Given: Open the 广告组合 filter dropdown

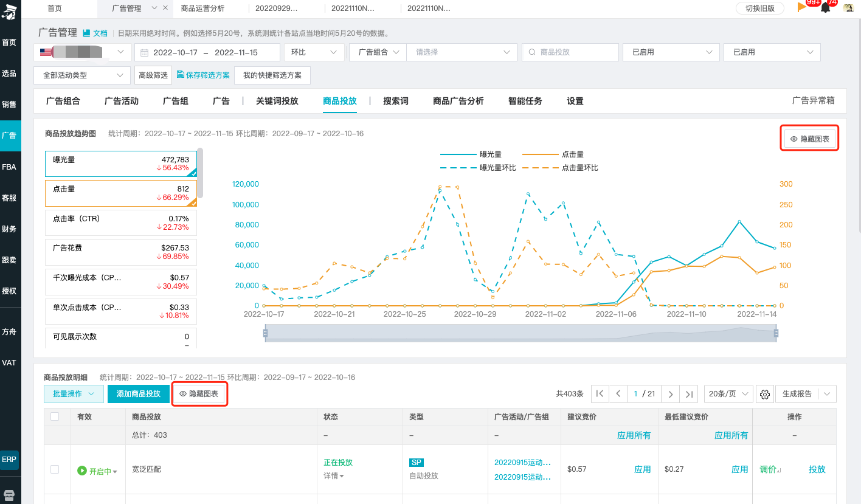Looking at the screenshot, I should click(x=378, y=52).
